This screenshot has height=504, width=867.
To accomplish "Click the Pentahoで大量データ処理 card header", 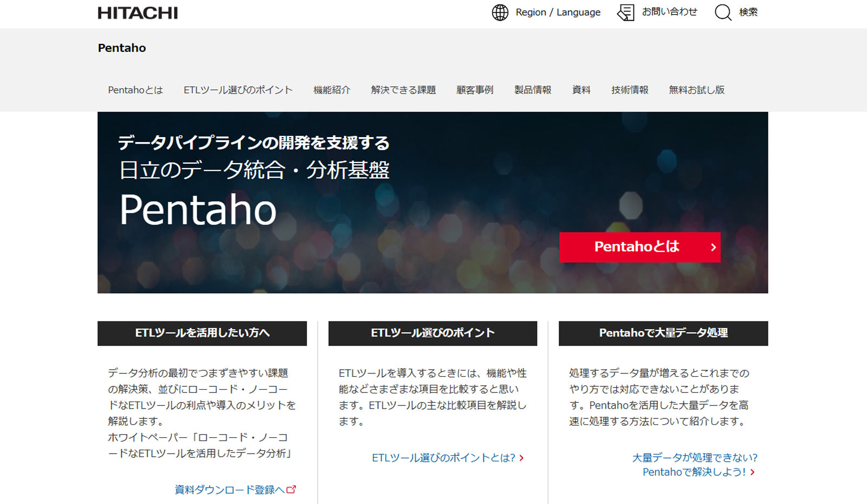I will click(663, 333).
